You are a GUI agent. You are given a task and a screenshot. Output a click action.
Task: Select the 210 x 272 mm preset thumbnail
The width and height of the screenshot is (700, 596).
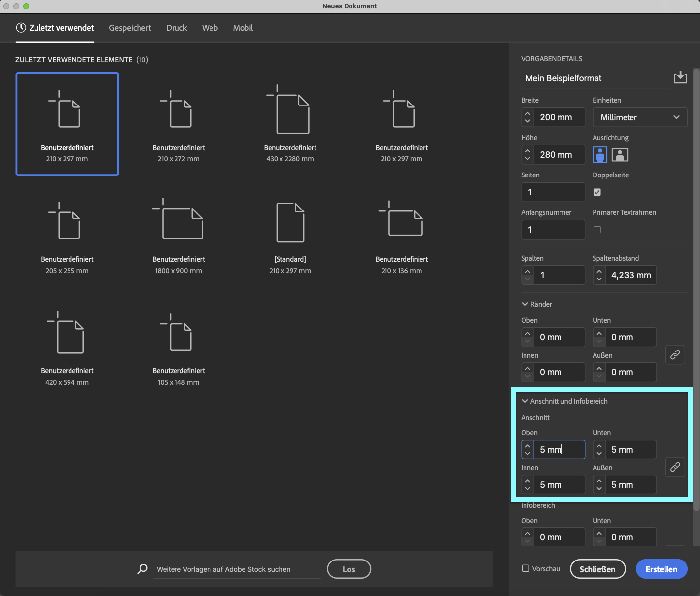point(178,124)
